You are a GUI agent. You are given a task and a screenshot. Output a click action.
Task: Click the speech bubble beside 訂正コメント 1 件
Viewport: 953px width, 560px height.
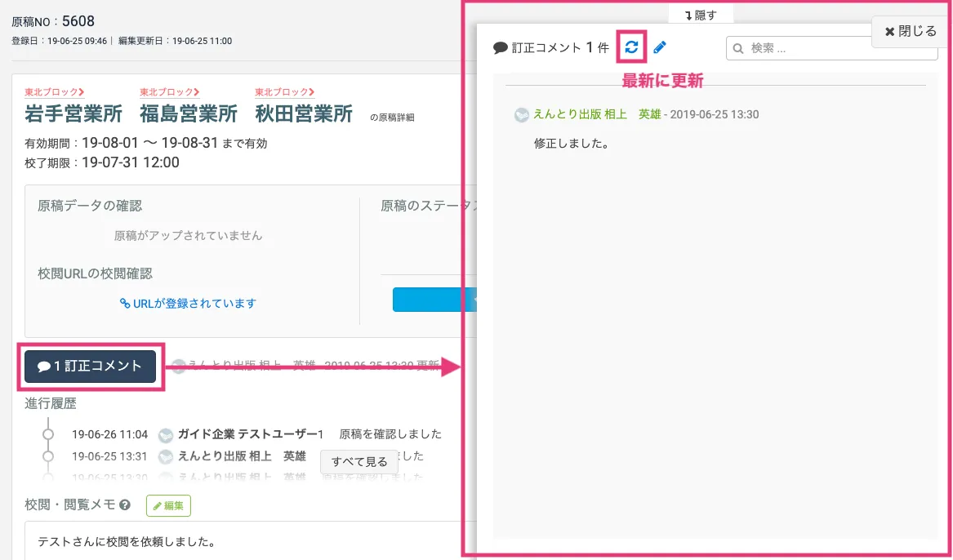[501, 47]
